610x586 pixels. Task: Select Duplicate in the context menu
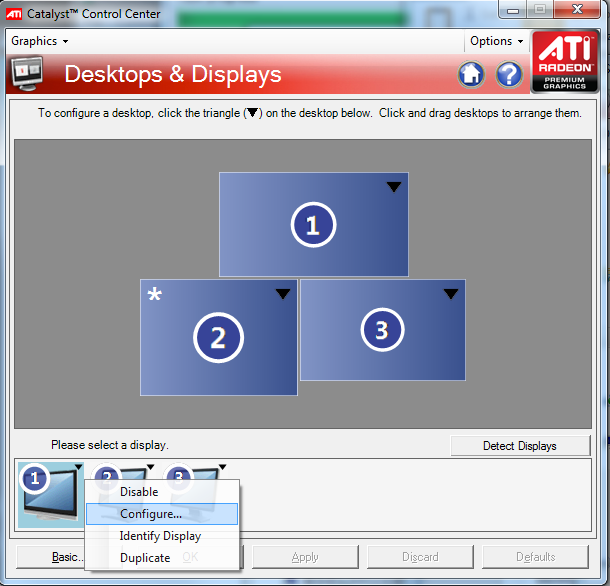tap(161, 558)
